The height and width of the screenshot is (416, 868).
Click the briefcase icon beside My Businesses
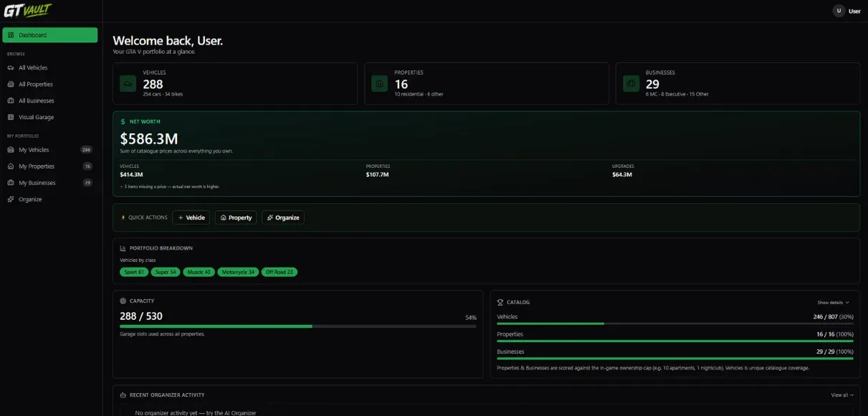(x=11, y=183)
